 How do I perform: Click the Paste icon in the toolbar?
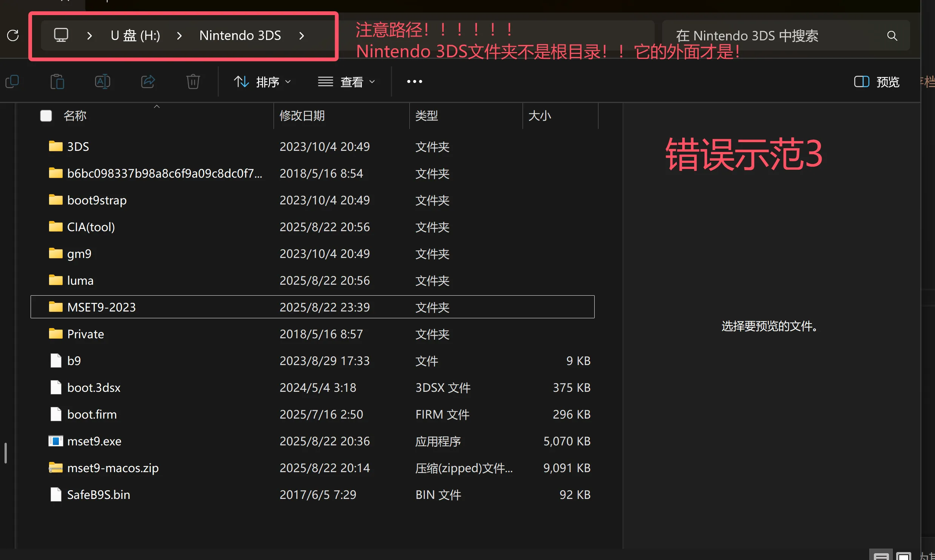[57, 81]
